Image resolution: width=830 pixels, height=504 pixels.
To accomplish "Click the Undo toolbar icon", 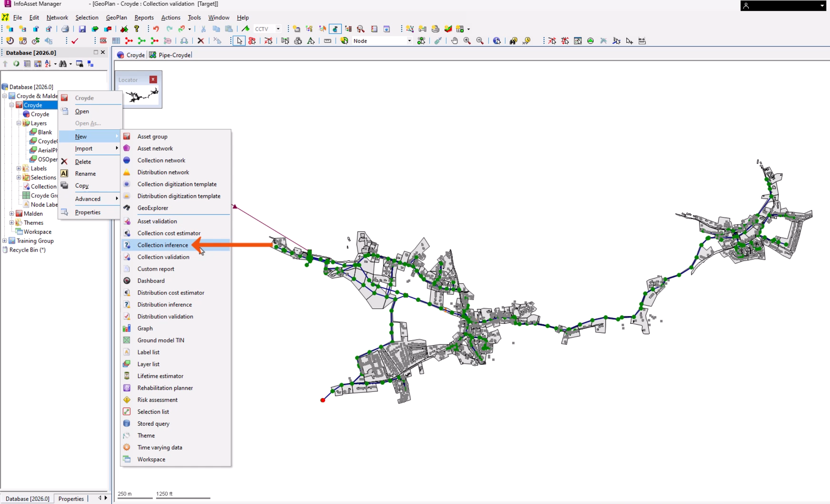I will point(156,29).
